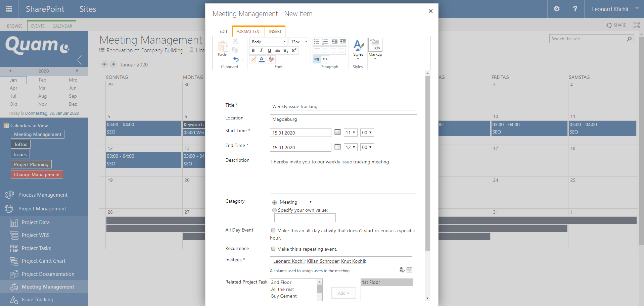The height and width of the screenshot is (306, 644).
Task: Click the 'Add >' button for Related Project Task
Action: coord(343,293)
